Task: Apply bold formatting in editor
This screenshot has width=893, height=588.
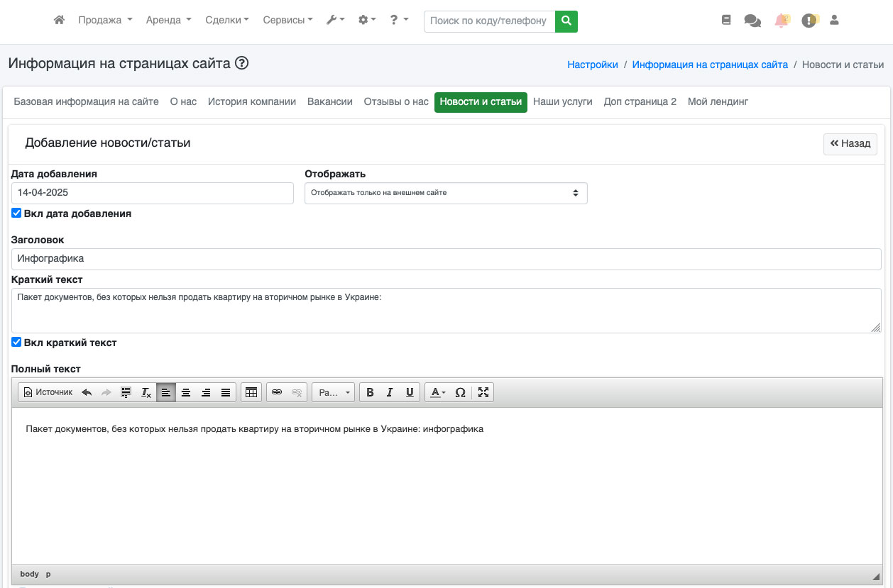Action: 370,392
